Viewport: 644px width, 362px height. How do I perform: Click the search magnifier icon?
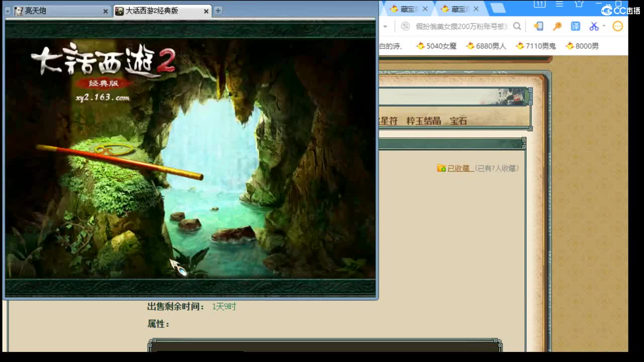pyautogui.click(x=517, y=27)
